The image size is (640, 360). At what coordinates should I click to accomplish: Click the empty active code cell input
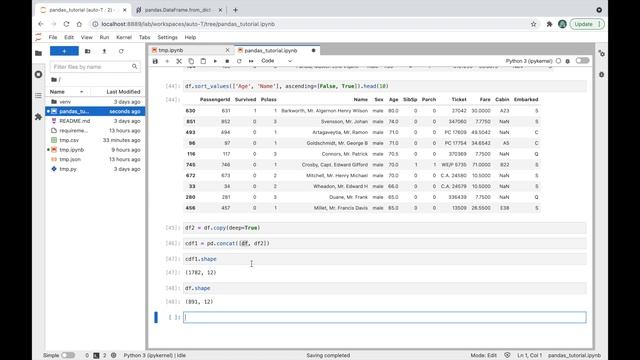[384, 317]
